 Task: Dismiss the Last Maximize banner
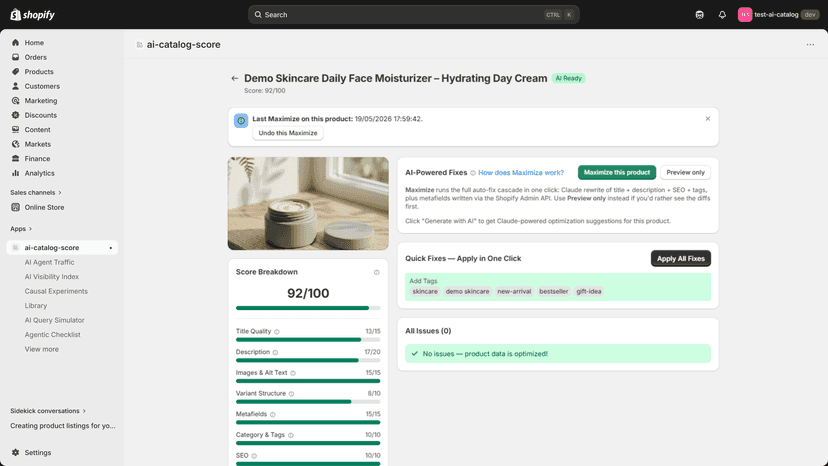(708, 119)
